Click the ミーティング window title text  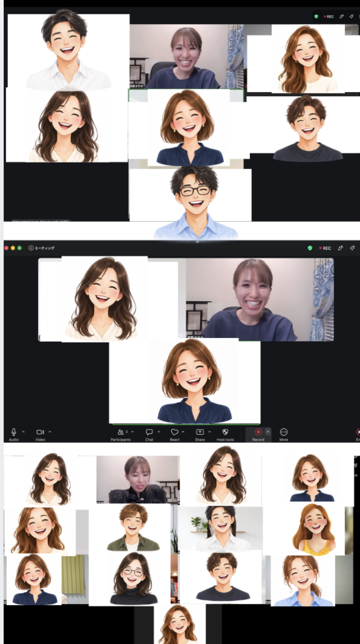[x=45, y=248]
